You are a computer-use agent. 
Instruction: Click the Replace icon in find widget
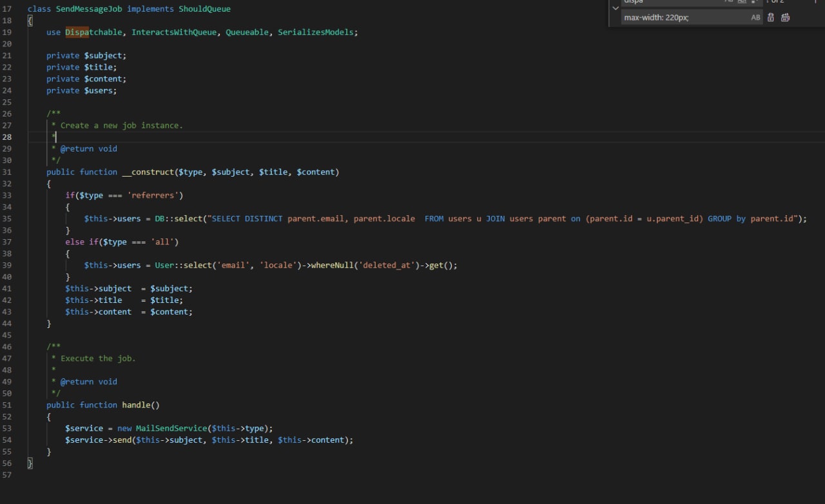(x=771, y=18)
